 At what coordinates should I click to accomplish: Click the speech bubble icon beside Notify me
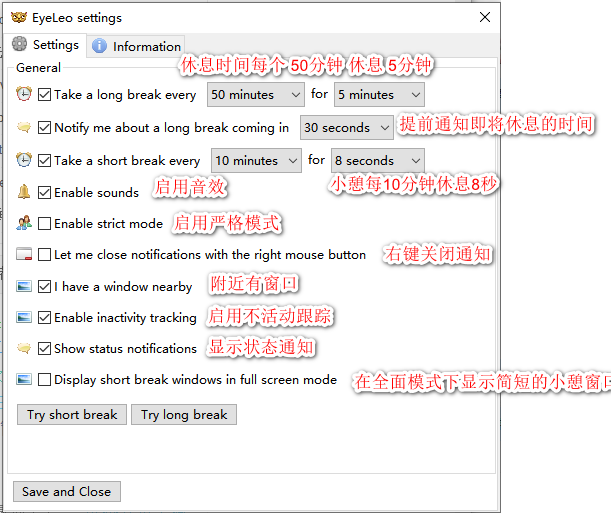tap(24, 127)
